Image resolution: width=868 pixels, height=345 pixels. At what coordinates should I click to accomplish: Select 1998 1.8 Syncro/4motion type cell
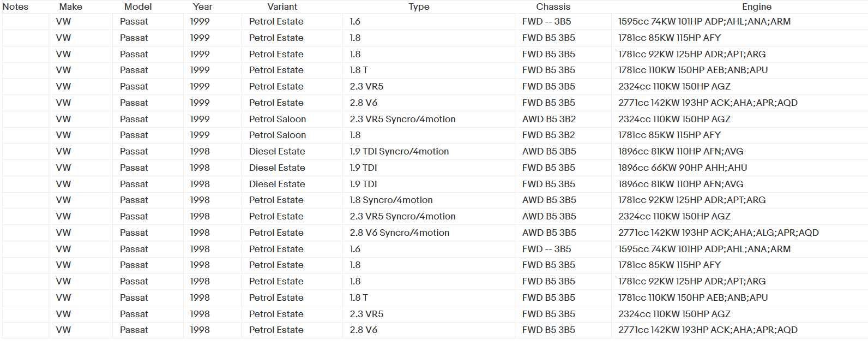coord(391,200)
